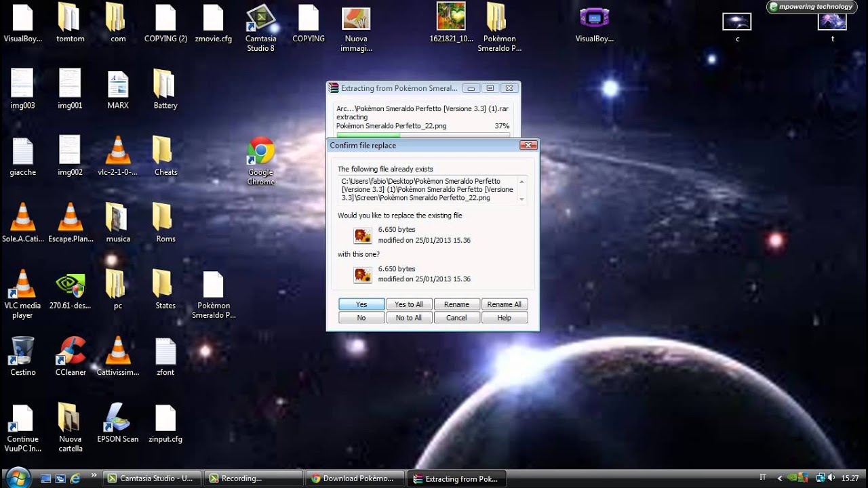Expand the quick launch overflow chevron
This screenshot has width=868, height=488.
click(x=93, y=476)
